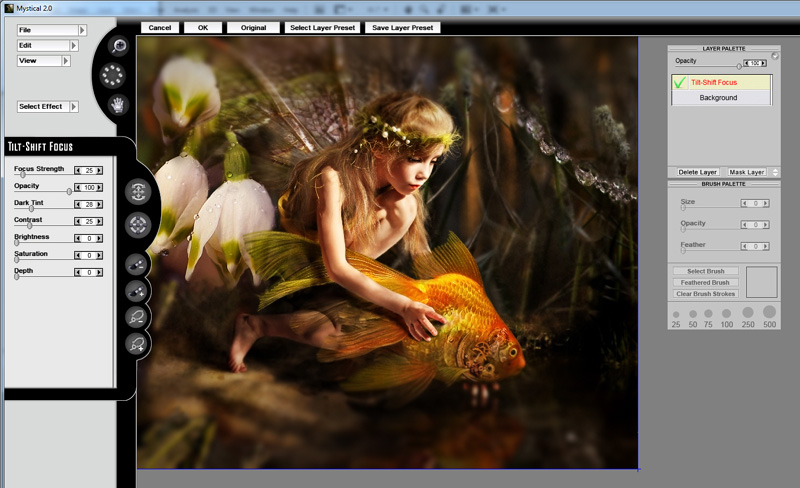Select the brush with plus icon

137,291
